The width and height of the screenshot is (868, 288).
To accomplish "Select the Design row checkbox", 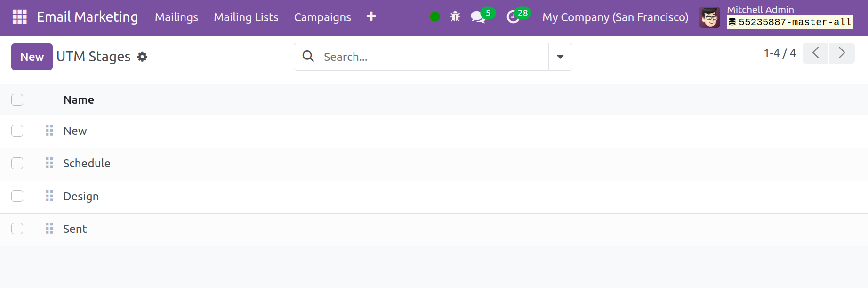I will tap(17, 196).
